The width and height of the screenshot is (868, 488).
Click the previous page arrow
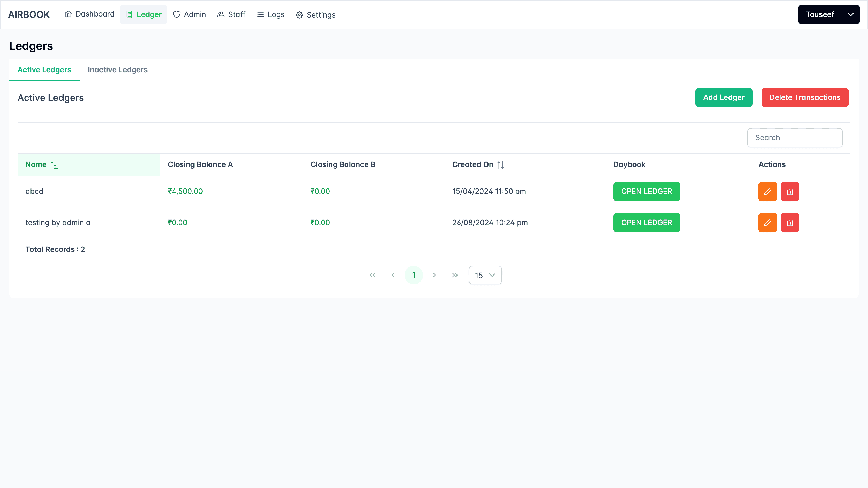coord(393,275)
